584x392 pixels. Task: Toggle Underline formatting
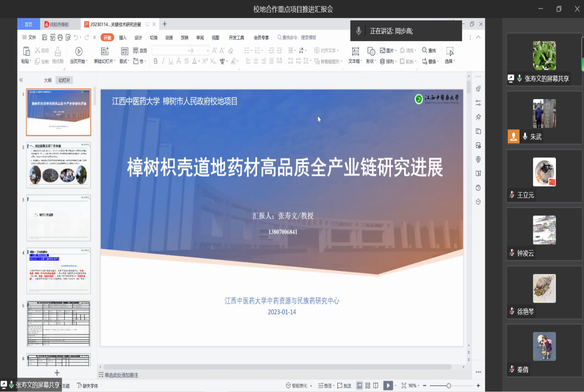coord(170,61)
